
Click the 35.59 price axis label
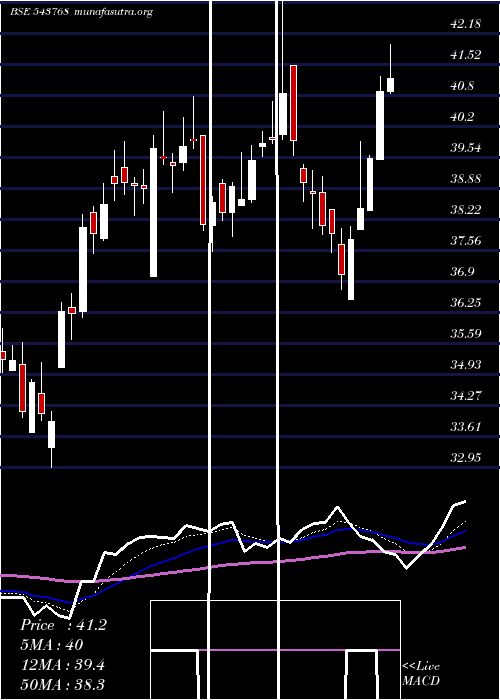point(466,334)
